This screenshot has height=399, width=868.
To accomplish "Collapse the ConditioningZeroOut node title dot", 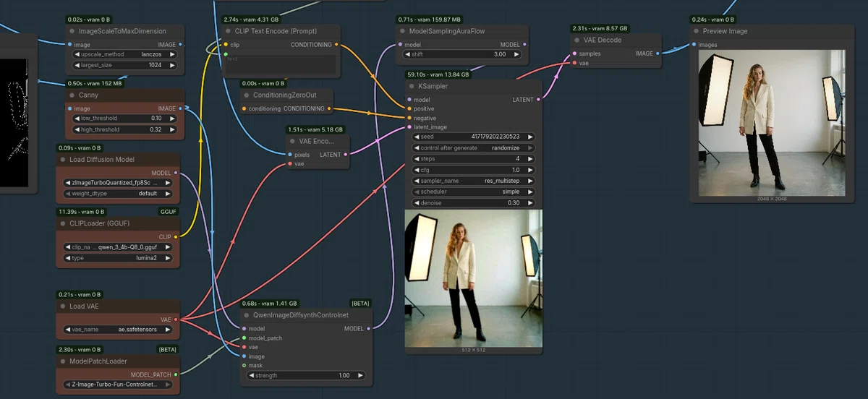I will point(245,95).
